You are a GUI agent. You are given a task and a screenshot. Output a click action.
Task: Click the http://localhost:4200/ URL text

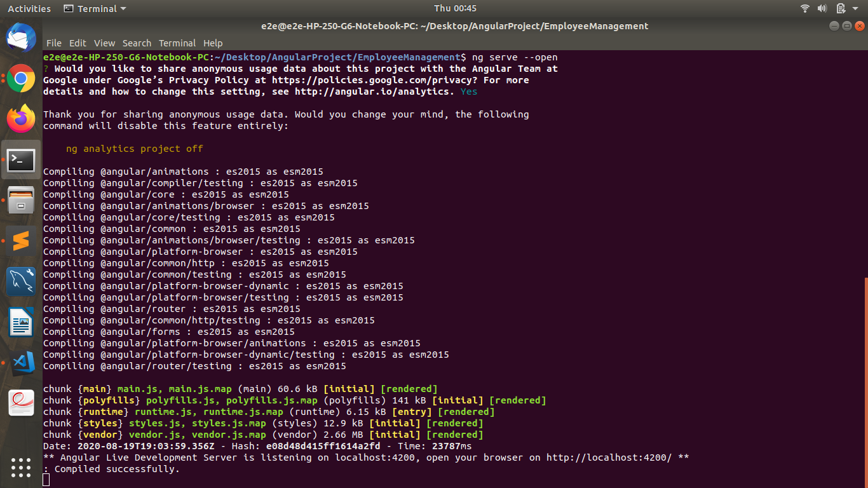(x=609, y=457)
